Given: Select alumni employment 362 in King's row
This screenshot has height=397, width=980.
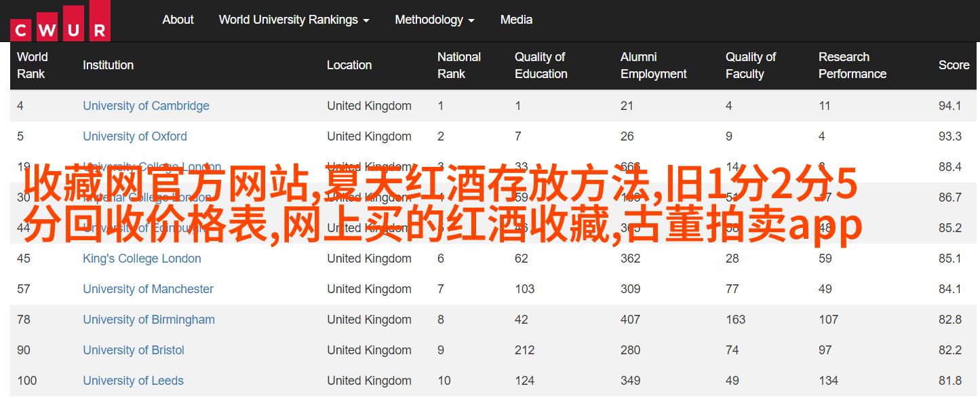Looking at the screenshot, I should 631,259.
